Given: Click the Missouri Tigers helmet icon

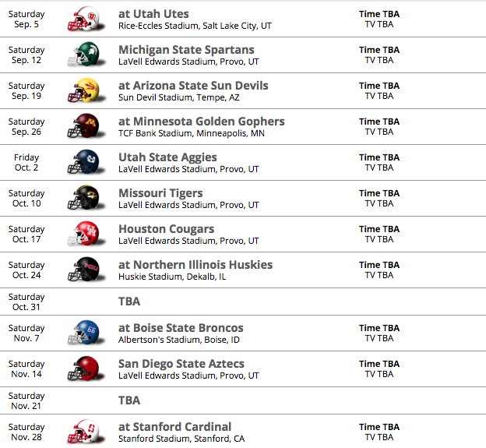Looking at the screenshot, I should [83, 199].
